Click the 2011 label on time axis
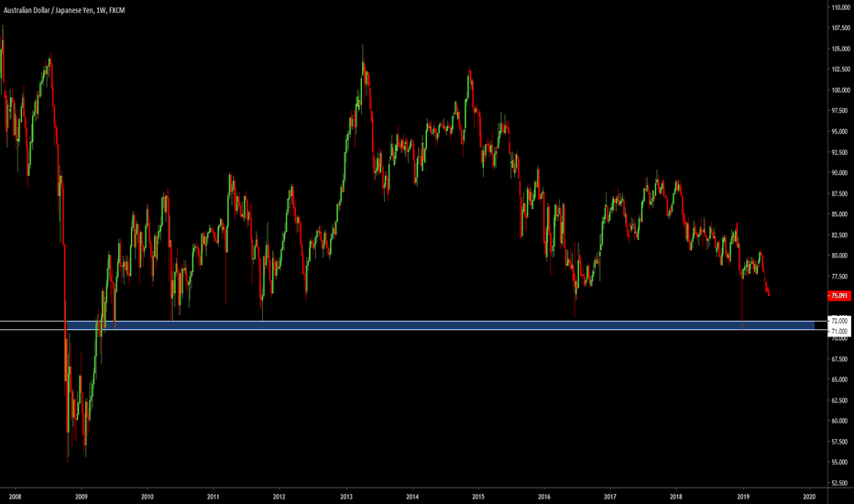The width and height of the screenshot is (854, 504). point(213,497)
